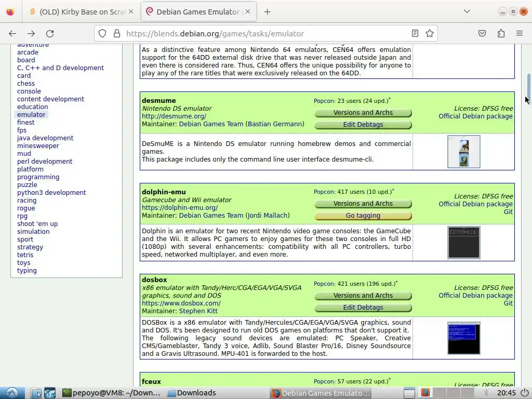Open the taskbar start menu icon
The height and width of the screenshot is (399, 532).
coord(12,393)
